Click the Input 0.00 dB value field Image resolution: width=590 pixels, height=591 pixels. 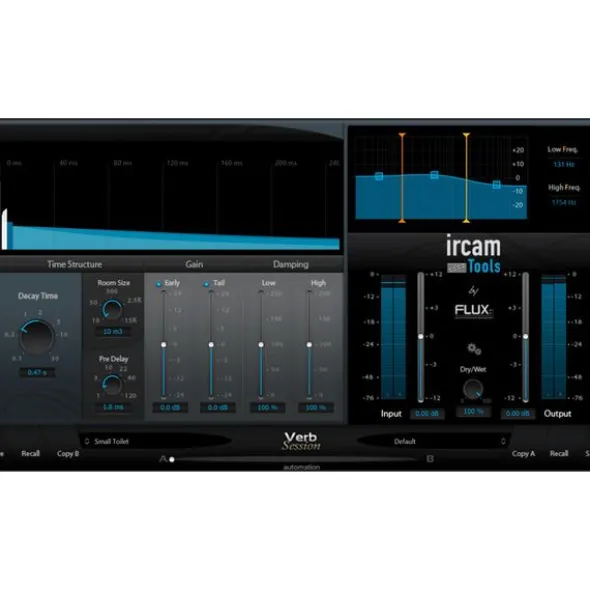427,413
